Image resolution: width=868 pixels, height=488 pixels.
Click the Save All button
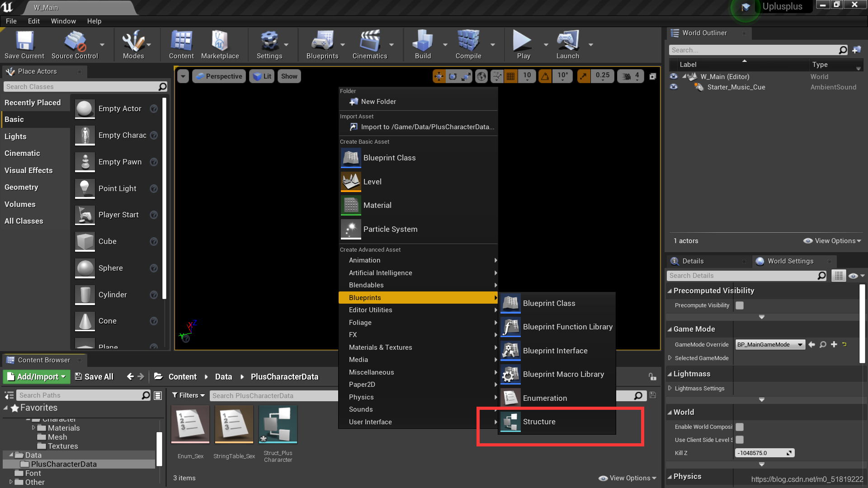pos(94,377)
